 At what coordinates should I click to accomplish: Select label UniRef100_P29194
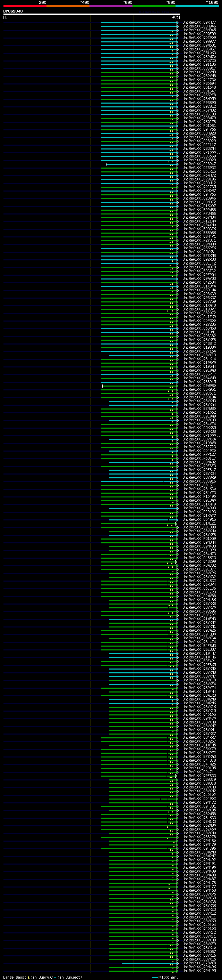pyautogui.click(x=199, y=397)
